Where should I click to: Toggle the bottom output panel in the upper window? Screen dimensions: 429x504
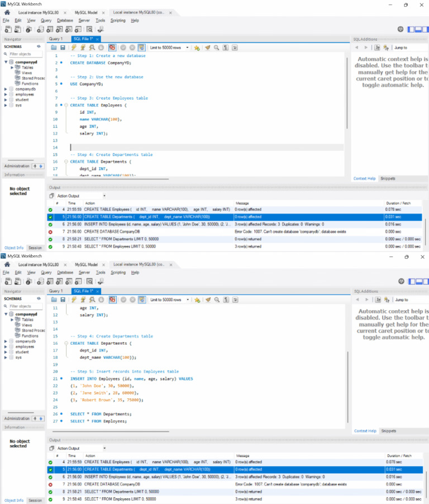418,29
